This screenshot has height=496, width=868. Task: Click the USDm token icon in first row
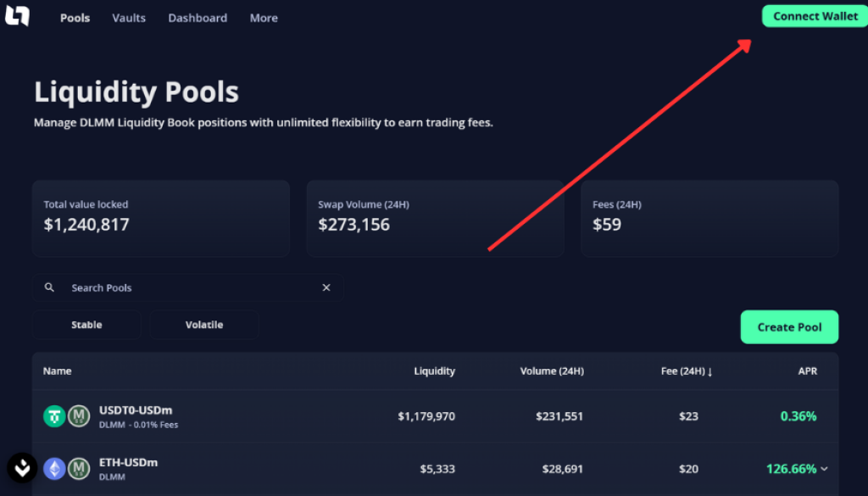(x=78, y=416)
